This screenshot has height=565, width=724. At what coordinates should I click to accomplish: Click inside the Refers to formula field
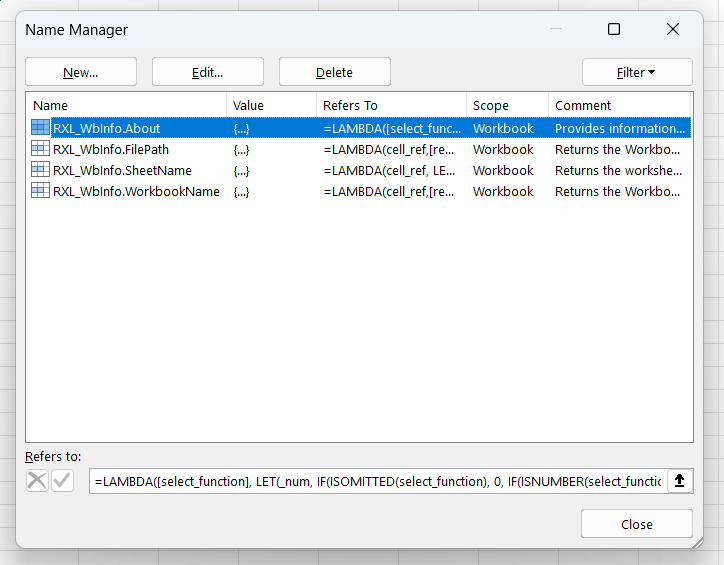(x=377, y=481)
